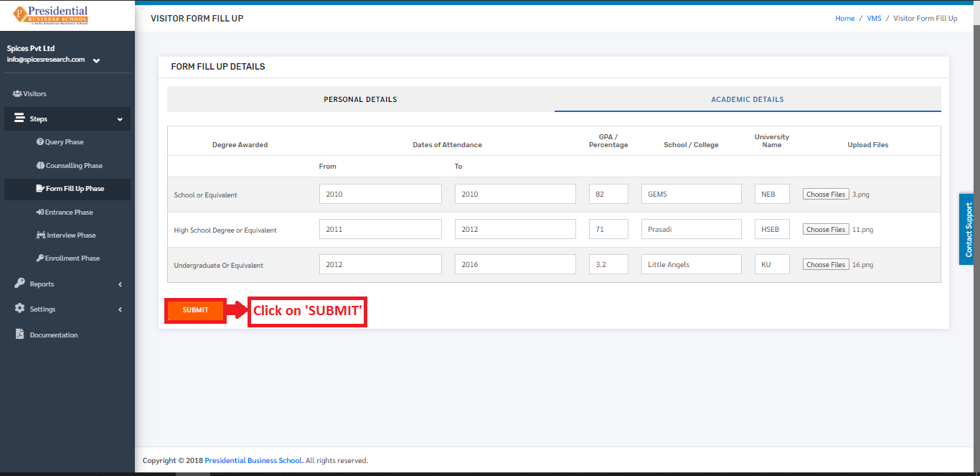Click the Visitors people icon
Screen dimensions: 980x476
[x=17, y=94]
